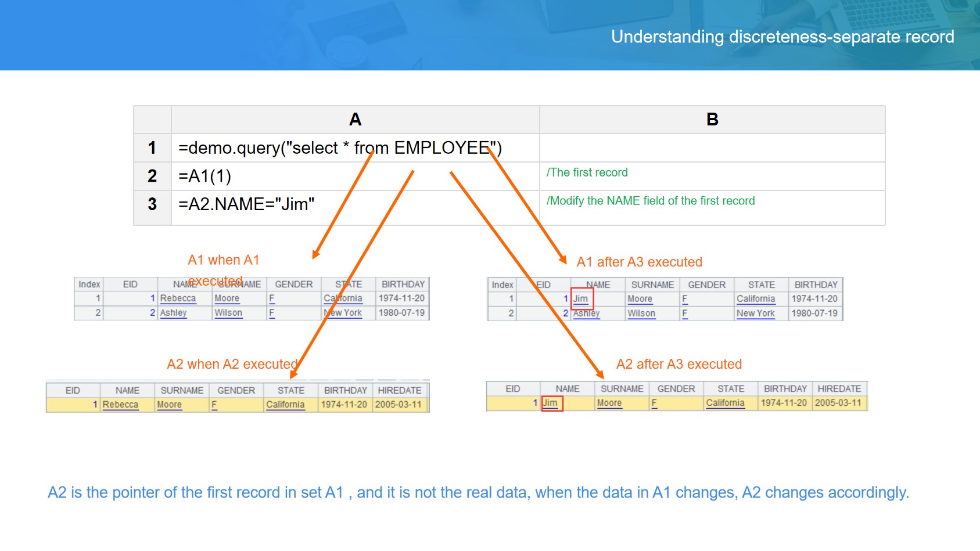Select column header B in the code grid
The image size is (980, 551).
tap(712, 120)
